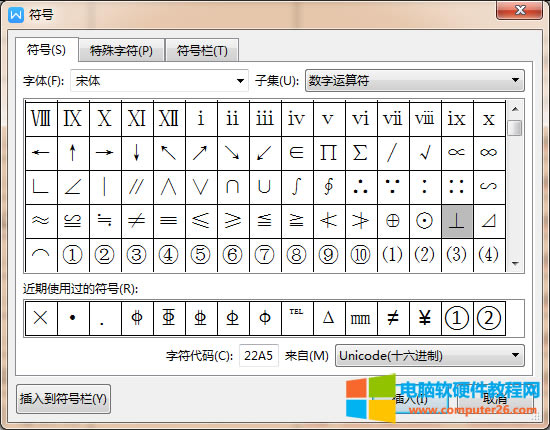Switch to the 符号栏(T) tab
Screen dimensions: 550x430
pyautogui.click(x=202, y=51)
